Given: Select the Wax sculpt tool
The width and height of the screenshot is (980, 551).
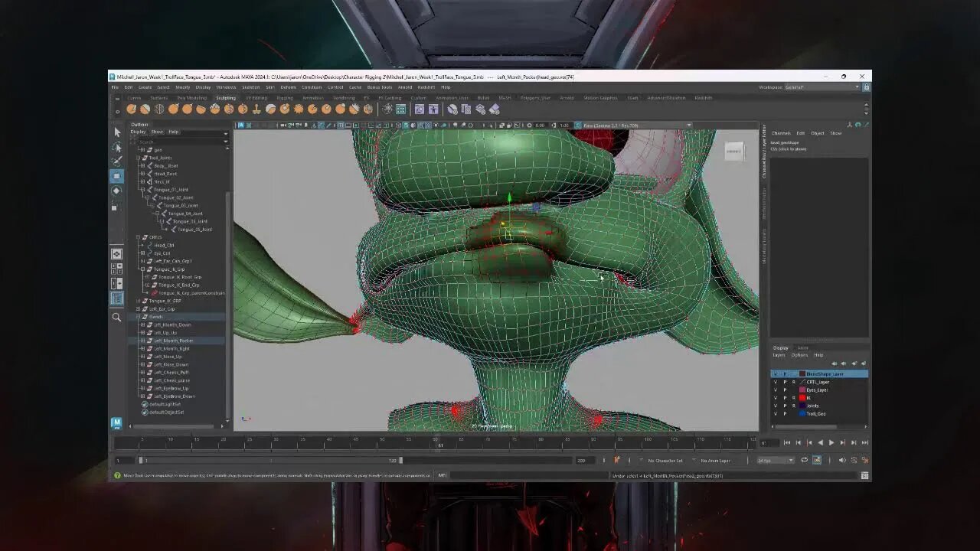Looking at the screenshot, I should point(270,109).
